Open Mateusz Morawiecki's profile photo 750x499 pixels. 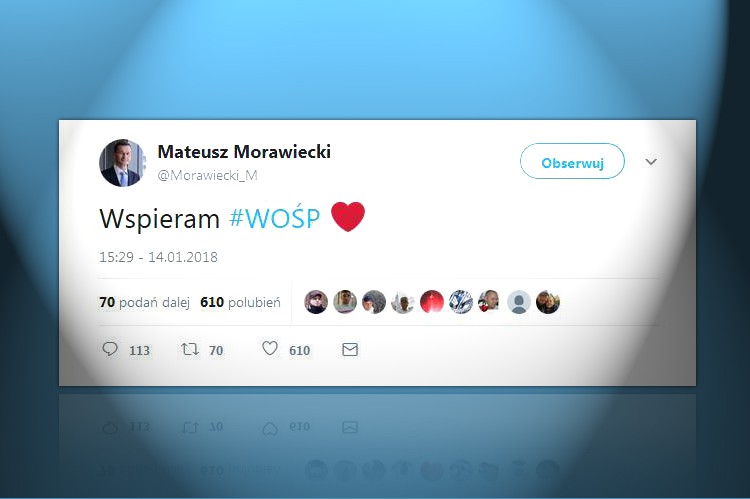(x=122, y=163)
